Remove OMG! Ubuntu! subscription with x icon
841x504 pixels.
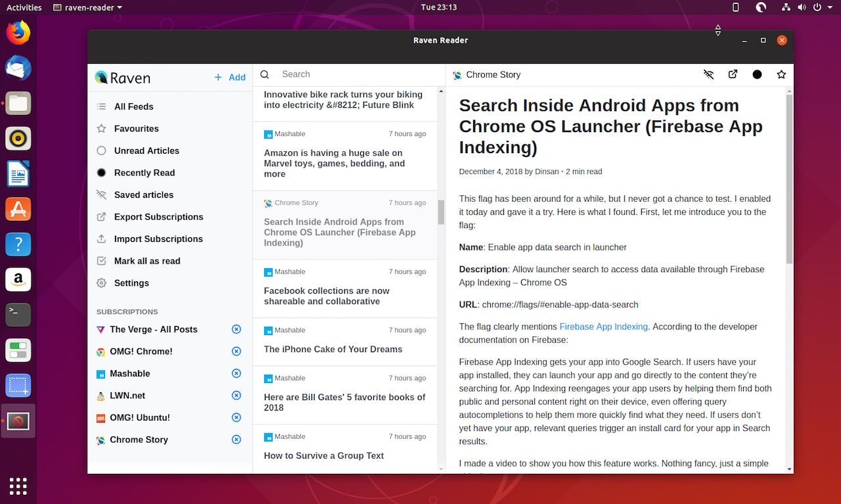tap(237, 417)
